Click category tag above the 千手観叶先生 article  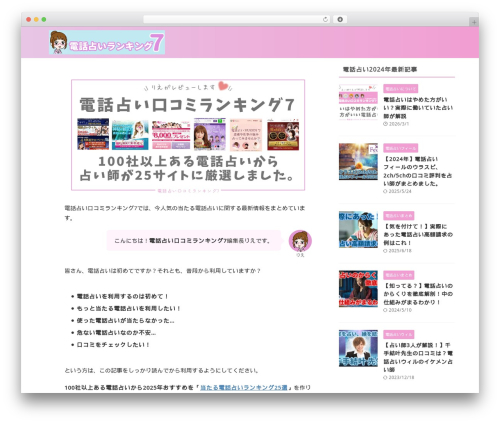tap(398, 334)
